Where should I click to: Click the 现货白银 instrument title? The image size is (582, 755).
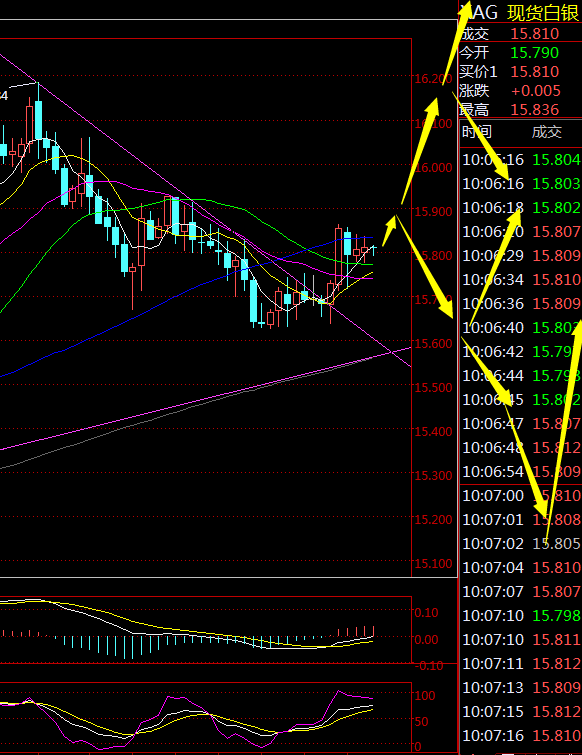click(x=542, y=13)
